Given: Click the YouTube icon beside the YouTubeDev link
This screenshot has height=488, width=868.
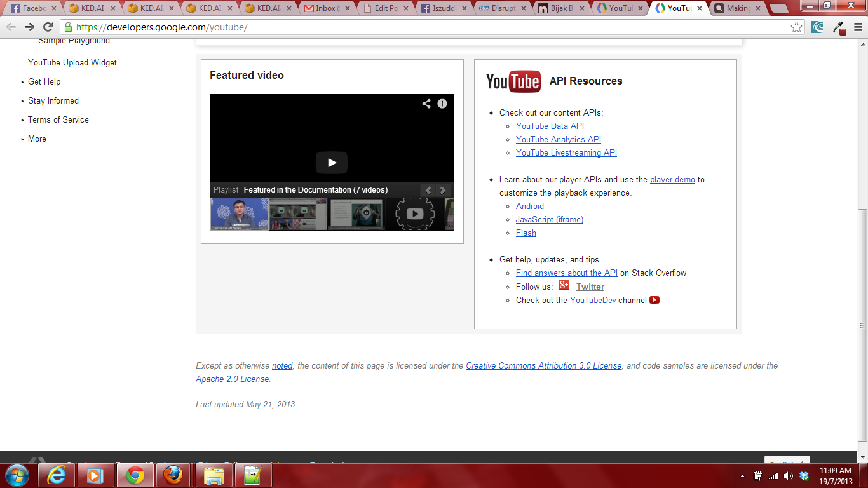Looking at the screenshot, I should 655,300.
